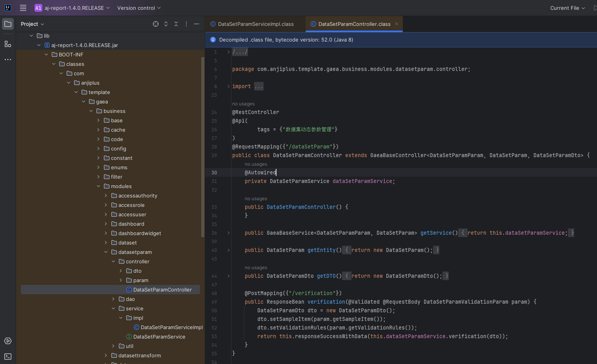Screen dimensions: 597x364
Task: Click Select Opened File crosshair icon
Action: click(x=156, y=24)
